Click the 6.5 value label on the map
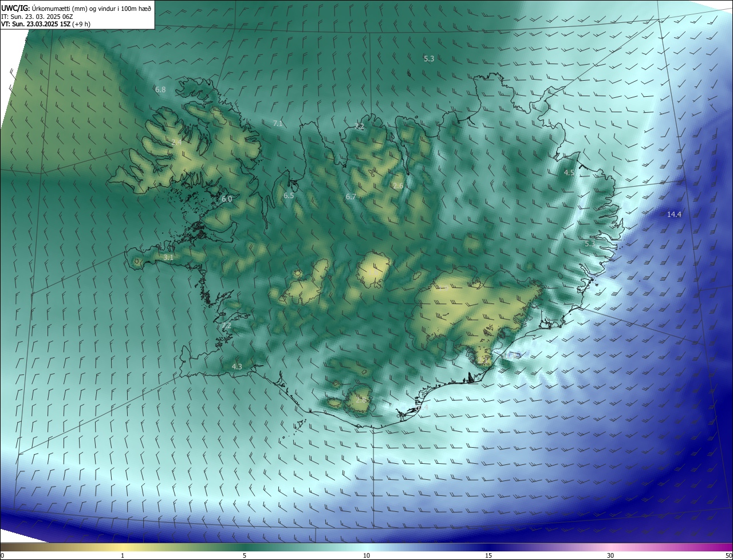Viewport: 733px width, 560px height. coord(289,195)
